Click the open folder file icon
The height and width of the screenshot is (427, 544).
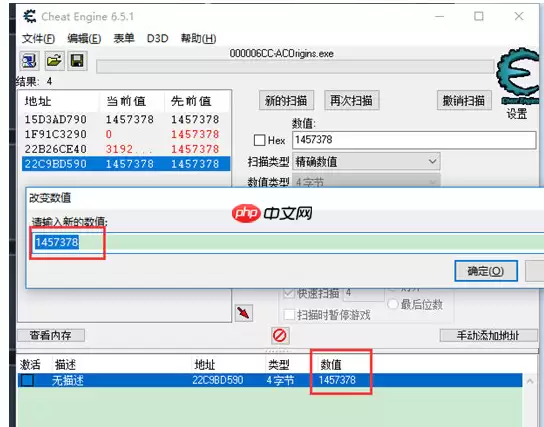pos(54,61)
